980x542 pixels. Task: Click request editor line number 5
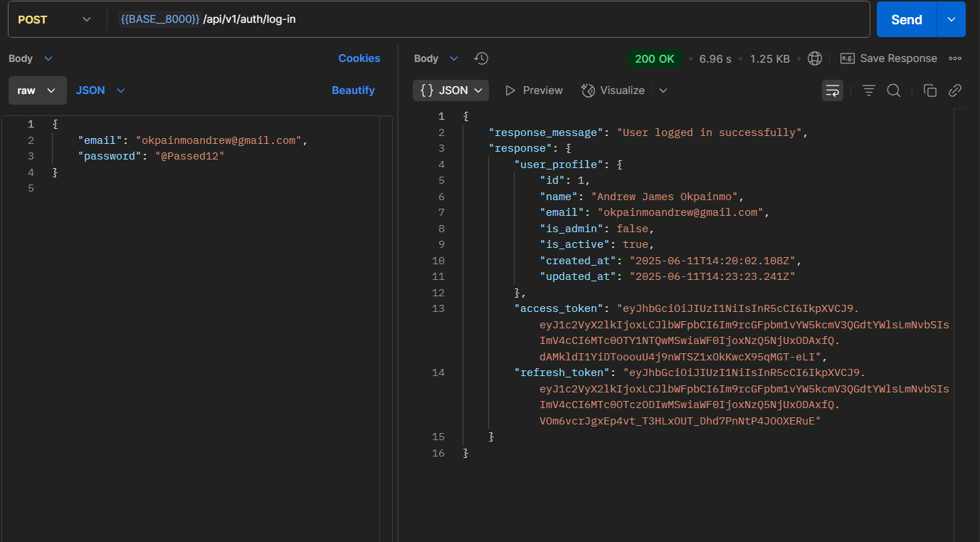31,188
